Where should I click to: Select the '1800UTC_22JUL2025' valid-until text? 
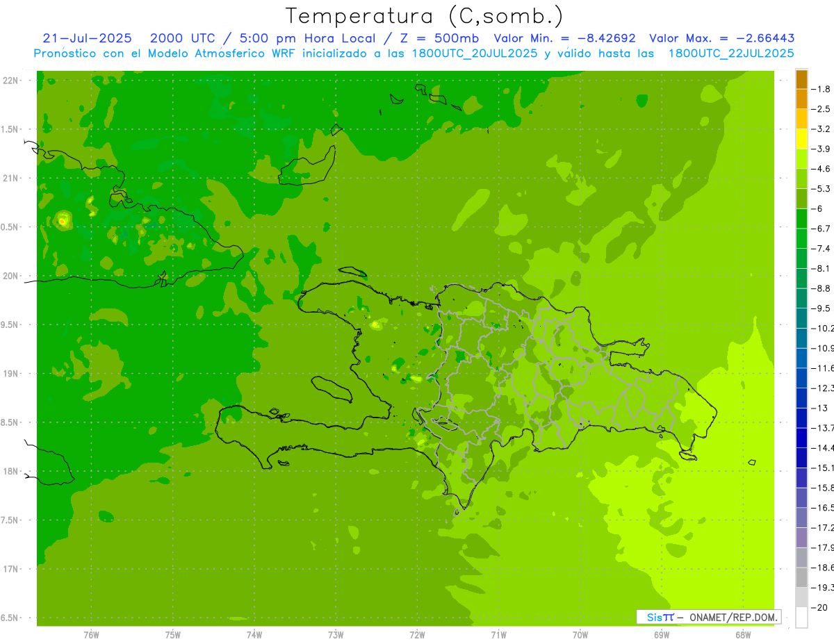pyautogui.click(x=731, y=53)
